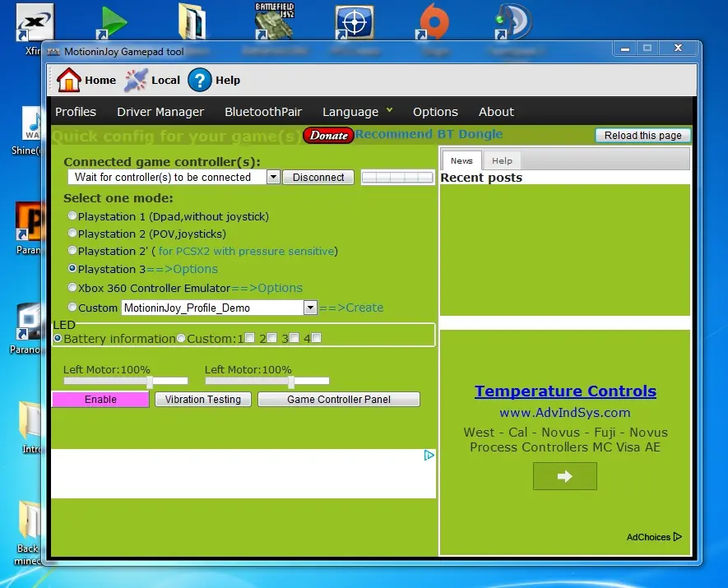Open the Intro folder on the desktop

coord(30,427)
